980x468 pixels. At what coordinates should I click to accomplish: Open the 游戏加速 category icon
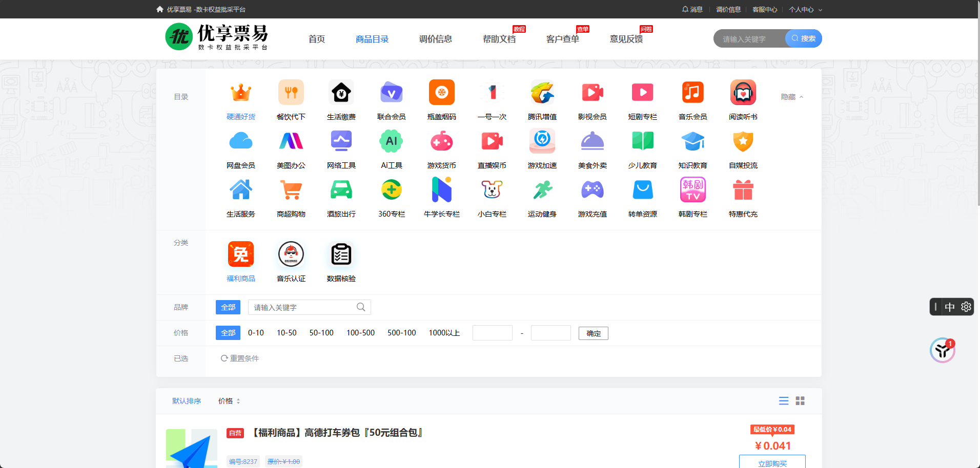(x=542, y=141)
